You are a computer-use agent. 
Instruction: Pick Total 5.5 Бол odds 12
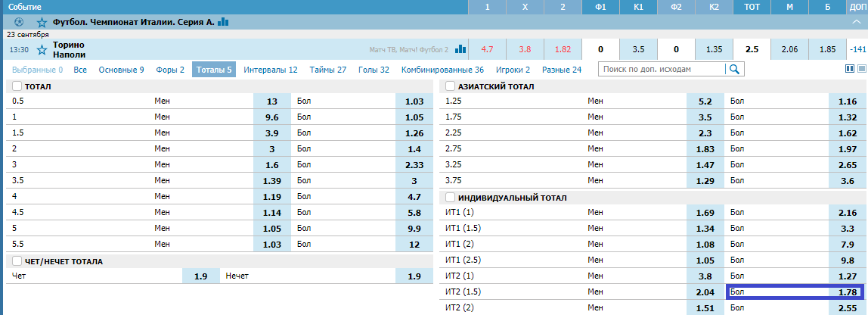[414, 245]
